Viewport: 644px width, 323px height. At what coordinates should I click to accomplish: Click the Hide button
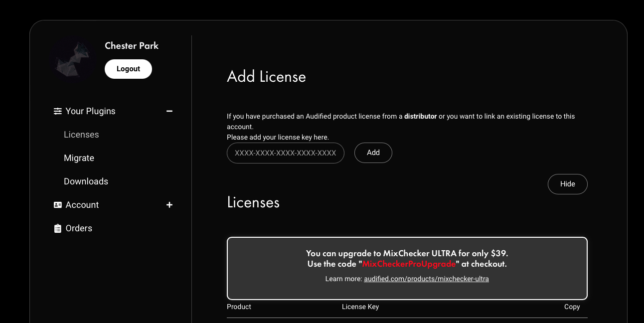click(568, 184)
